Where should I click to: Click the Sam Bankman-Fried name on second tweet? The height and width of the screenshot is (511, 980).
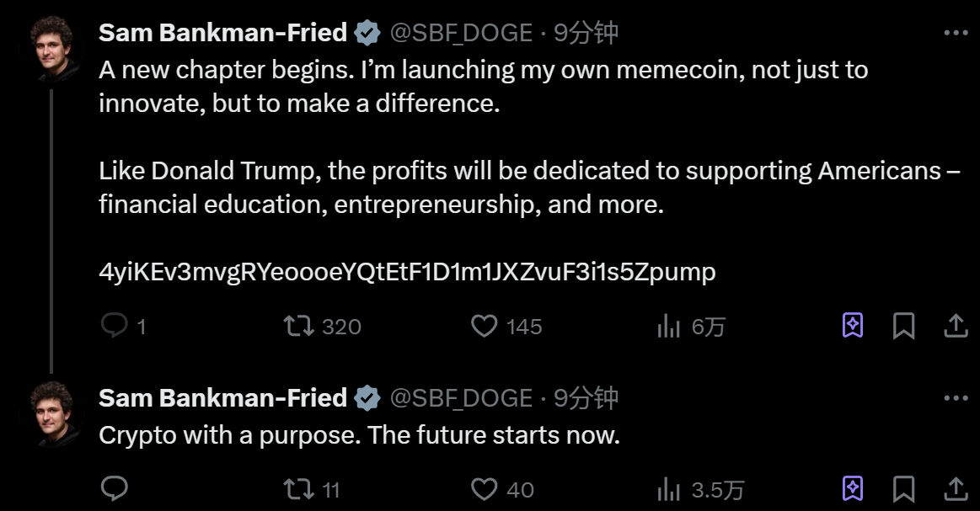(x=222, y=397)
